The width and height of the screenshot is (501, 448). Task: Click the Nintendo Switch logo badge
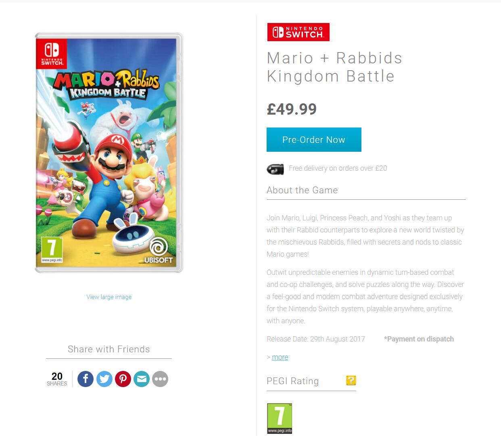pos(298,32)
